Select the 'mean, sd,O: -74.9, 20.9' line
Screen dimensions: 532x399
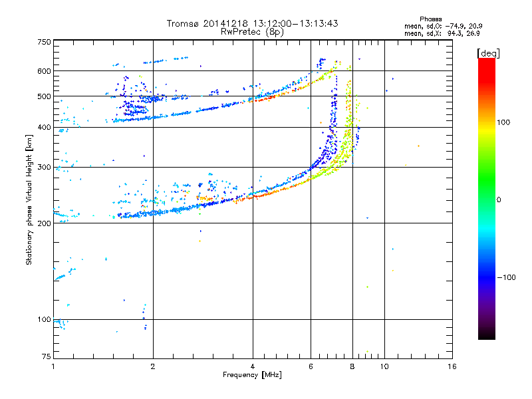pyautogui.click(x=443, y=26)
